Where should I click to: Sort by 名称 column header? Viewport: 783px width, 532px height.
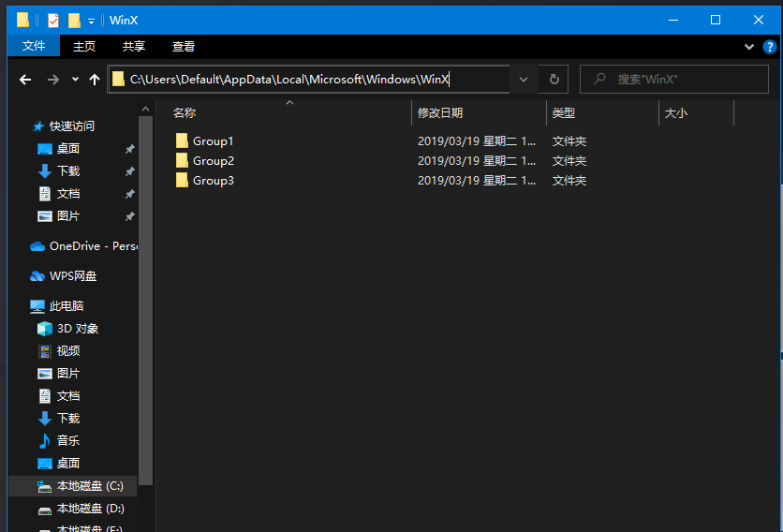tap(185, 113)
